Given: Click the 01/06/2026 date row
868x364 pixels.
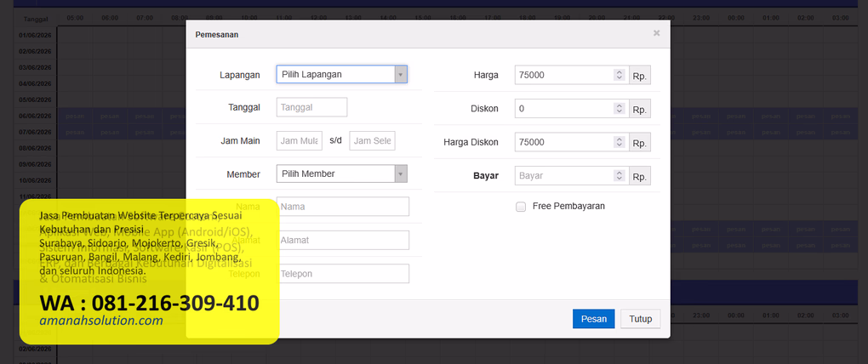Looking at the screenshot, I should (x=35, y=36).
